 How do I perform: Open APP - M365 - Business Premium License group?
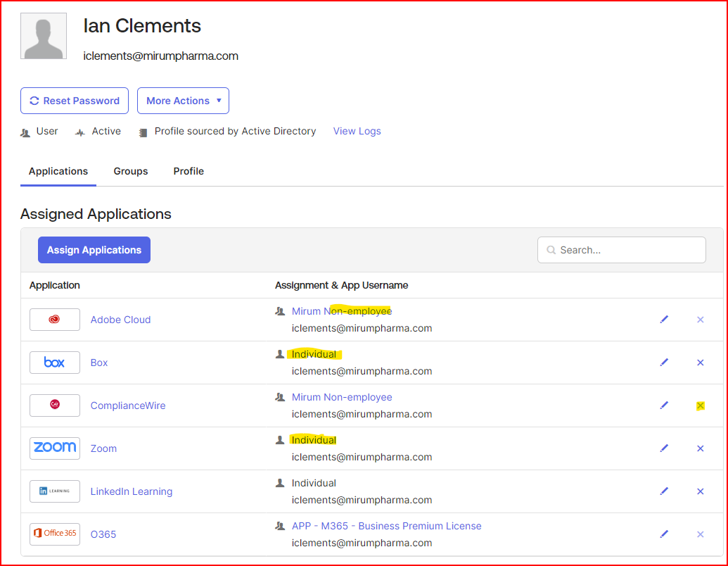coord(386,526)
